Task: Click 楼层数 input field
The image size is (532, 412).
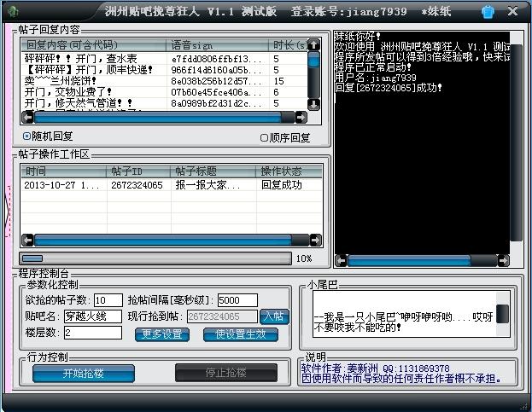Action: (x=93, y=333)
